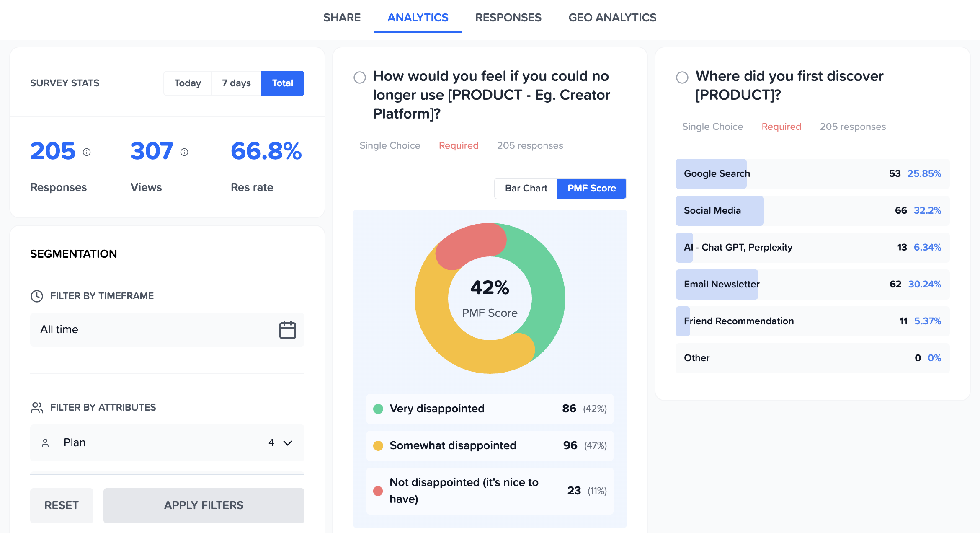Viewport: 980px width, 533px height.
Task: Click the APPLY FILTERS button
Action: [x=204, y=505]
